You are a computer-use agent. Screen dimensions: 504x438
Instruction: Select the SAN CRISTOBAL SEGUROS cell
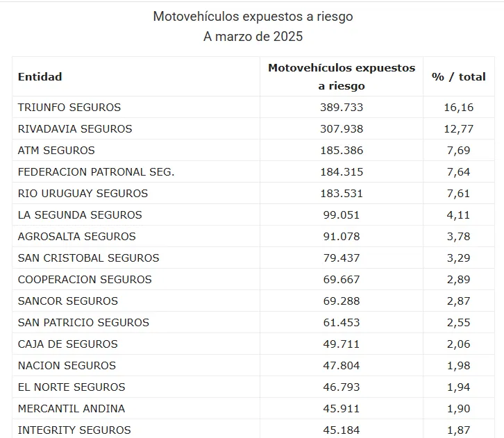pyautogui.click(x=89, y=258)
